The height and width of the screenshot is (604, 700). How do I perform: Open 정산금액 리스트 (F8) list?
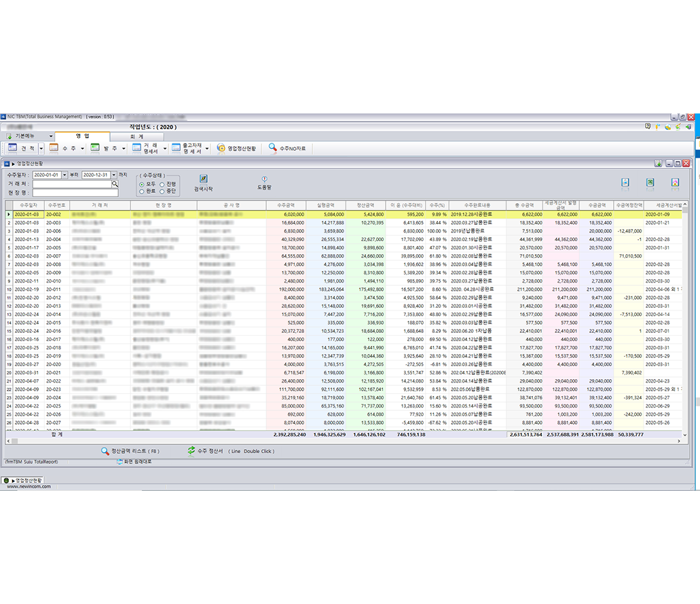(x=131, y=451)
